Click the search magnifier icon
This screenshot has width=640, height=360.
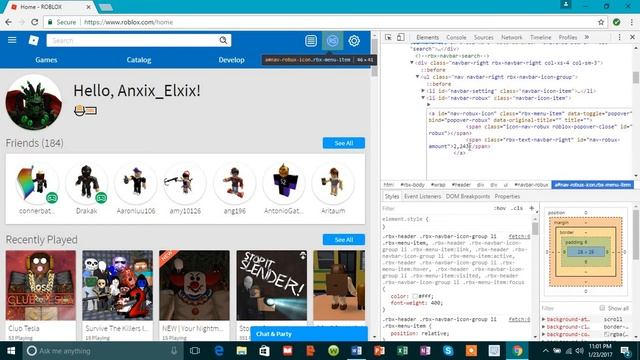click(223, 40)
